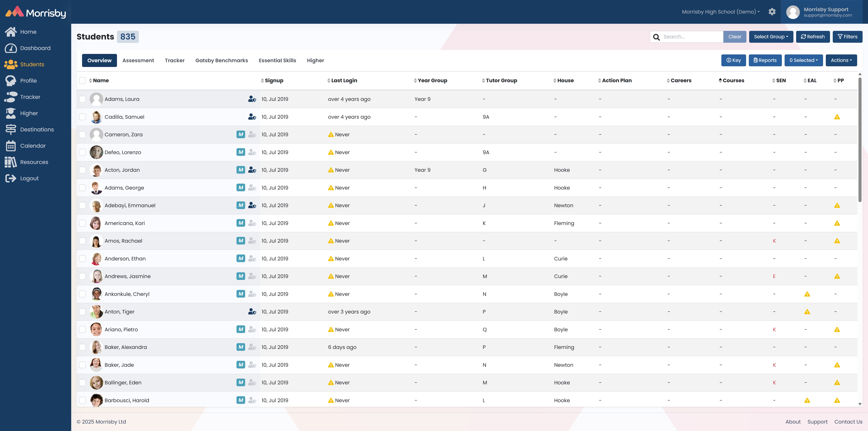
Task: Open the Essential Skills tab
Action: click(x=277, y=60)
